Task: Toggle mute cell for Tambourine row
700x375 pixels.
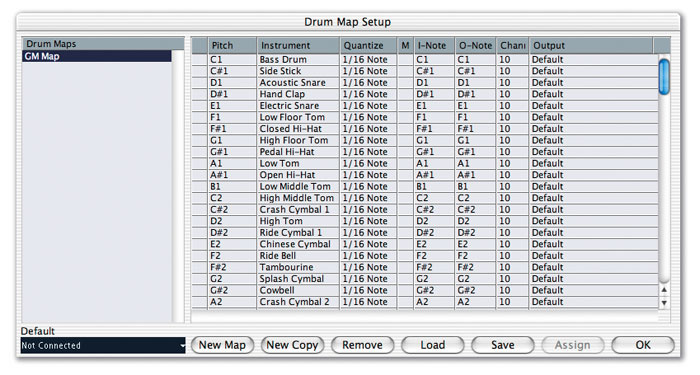Action: (405, 267)
